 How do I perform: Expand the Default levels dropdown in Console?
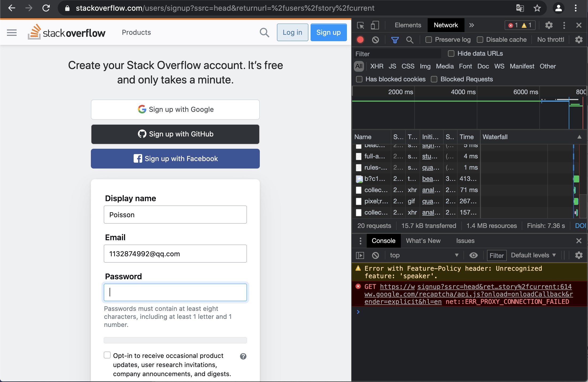coord(533,255)
